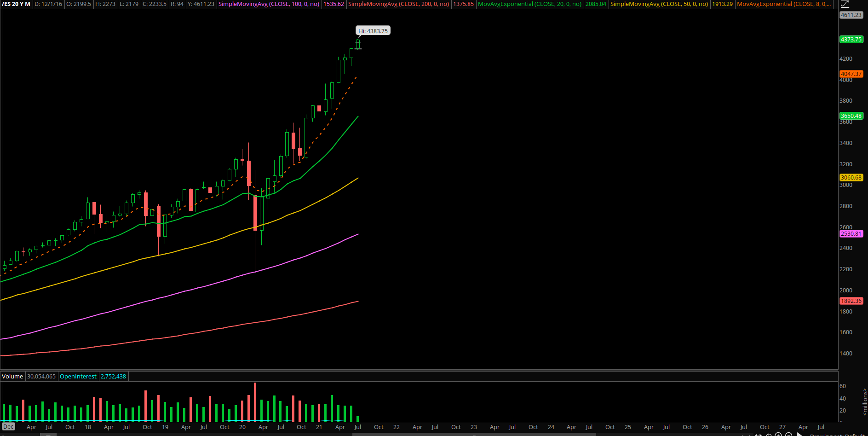
Task: Select MovAvgExponential (CLOSE, 20) study label
Action: coord(529,4)
